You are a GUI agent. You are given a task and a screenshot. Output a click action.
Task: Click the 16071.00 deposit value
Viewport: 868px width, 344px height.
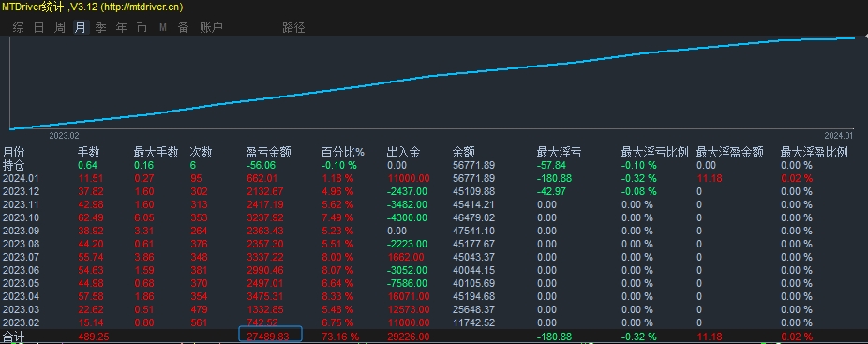(x=408, y=296)
